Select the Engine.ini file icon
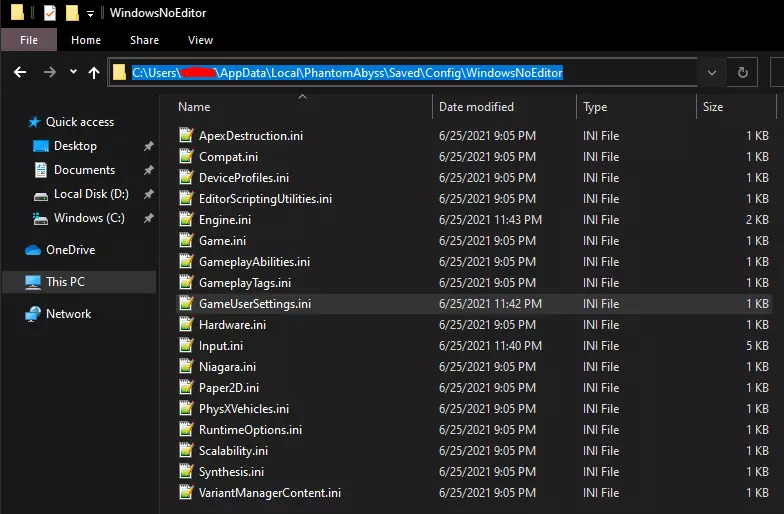Screen dimensions: 784x514 click(186, 220)
